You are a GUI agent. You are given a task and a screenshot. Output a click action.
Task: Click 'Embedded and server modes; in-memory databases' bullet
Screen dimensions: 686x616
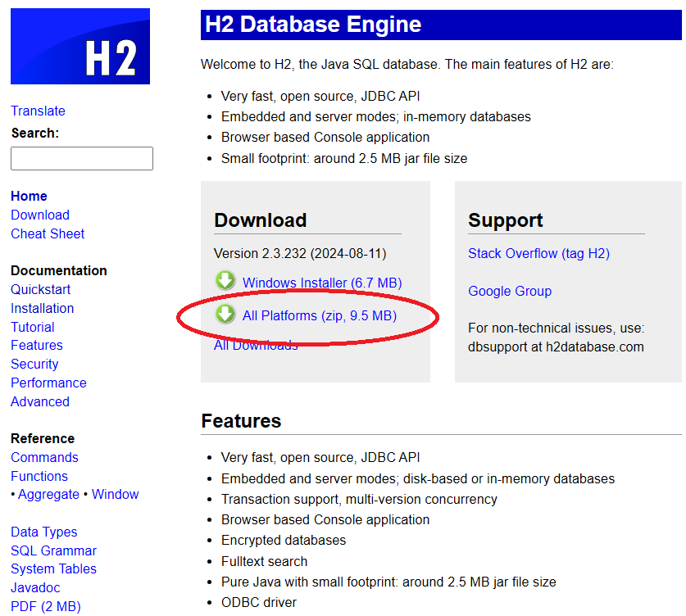[376, 117]
